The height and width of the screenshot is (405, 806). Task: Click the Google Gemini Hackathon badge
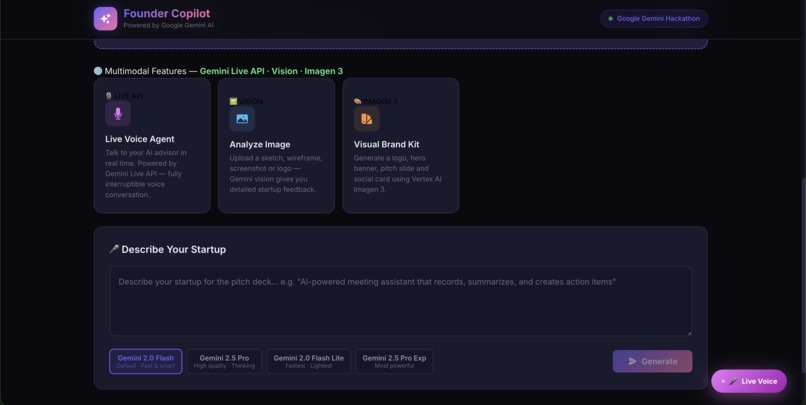[654, 19]
